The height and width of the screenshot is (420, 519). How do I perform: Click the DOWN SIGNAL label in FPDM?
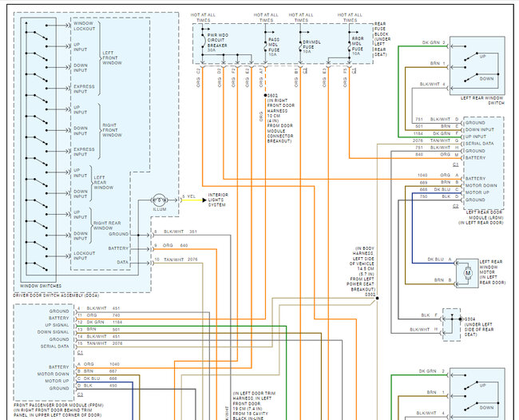(x=53, y=332)
